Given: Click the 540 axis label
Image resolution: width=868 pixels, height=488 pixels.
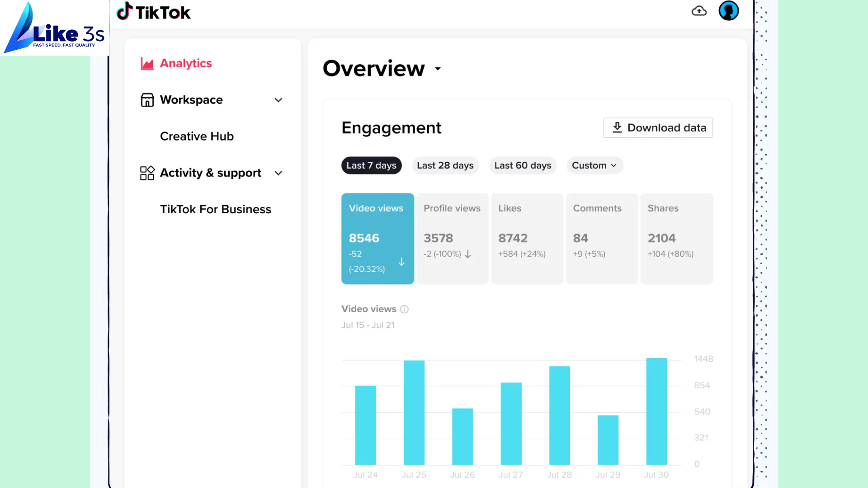Looking at the screenshot, I should (x=702, y=412).
